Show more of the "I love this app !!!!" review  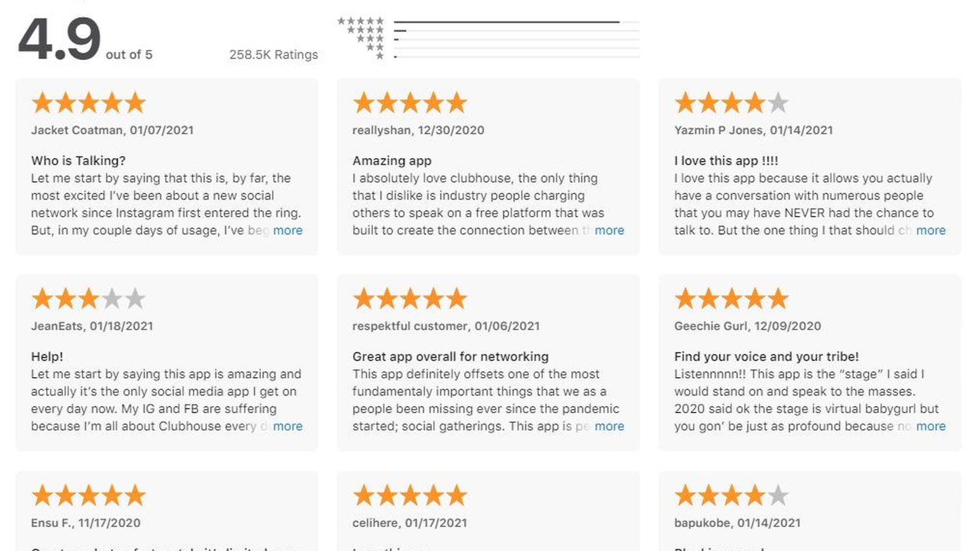[931, 230]
